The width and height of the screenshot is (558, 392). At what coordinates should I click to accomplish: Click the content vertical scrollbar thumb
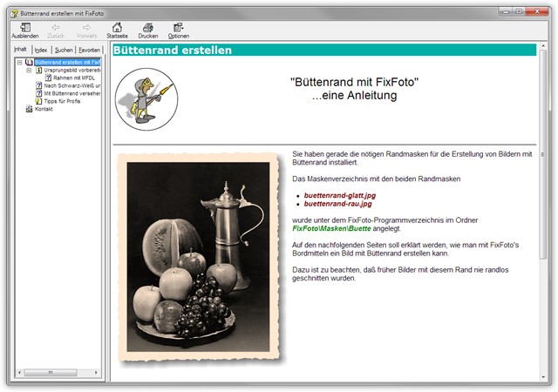542,154
